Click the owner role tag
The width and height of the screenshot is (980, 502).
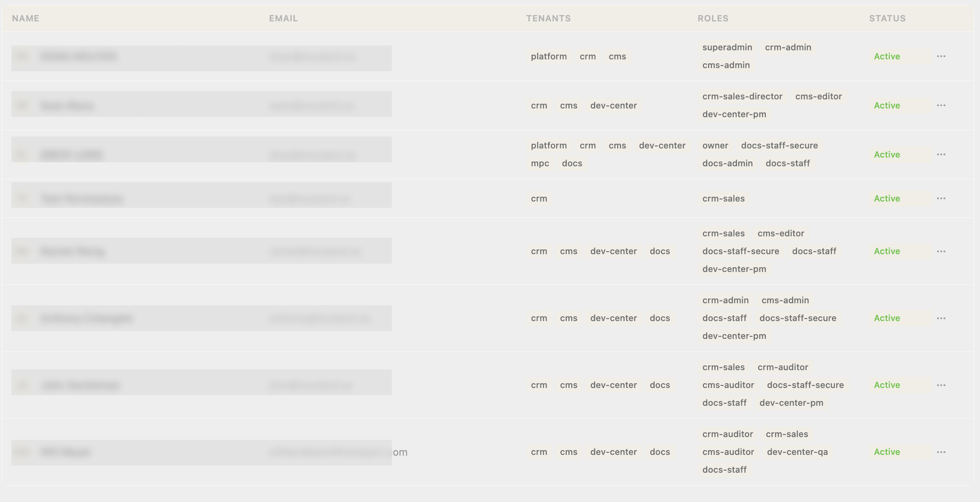click(x=715, y=145)
